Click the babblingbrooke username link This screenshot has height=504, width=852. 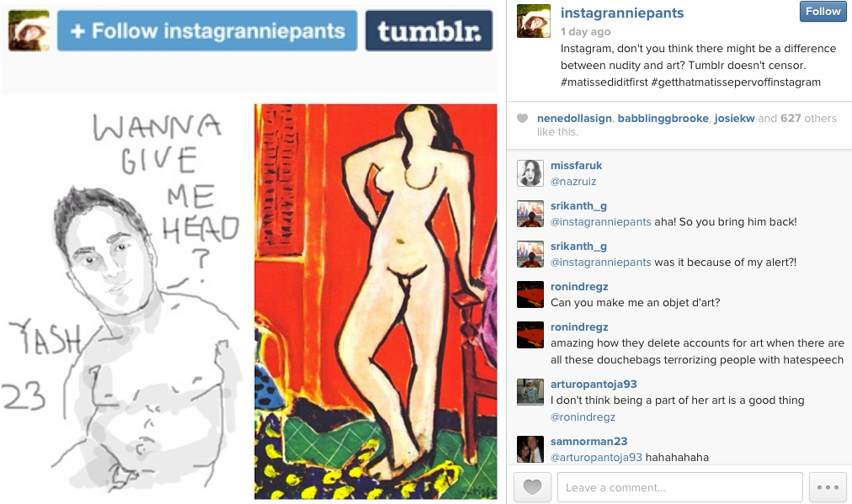663,119
